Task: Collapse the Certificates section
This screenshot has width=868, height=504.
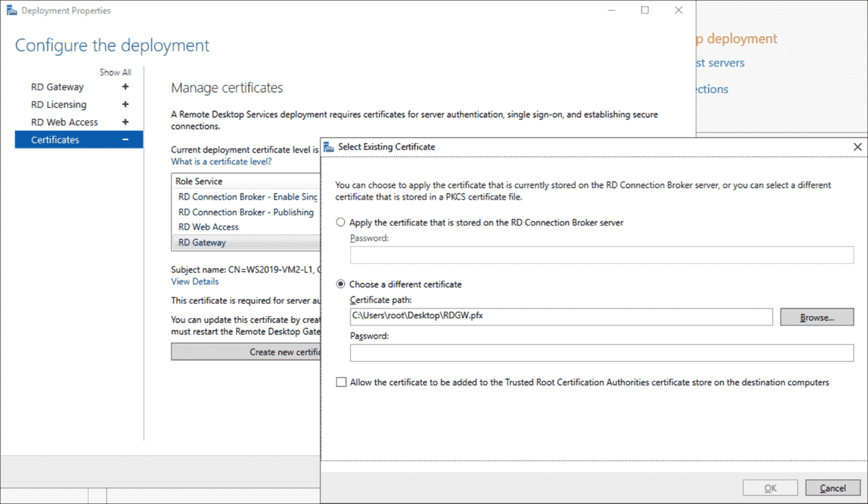Action: coord(124,139)
